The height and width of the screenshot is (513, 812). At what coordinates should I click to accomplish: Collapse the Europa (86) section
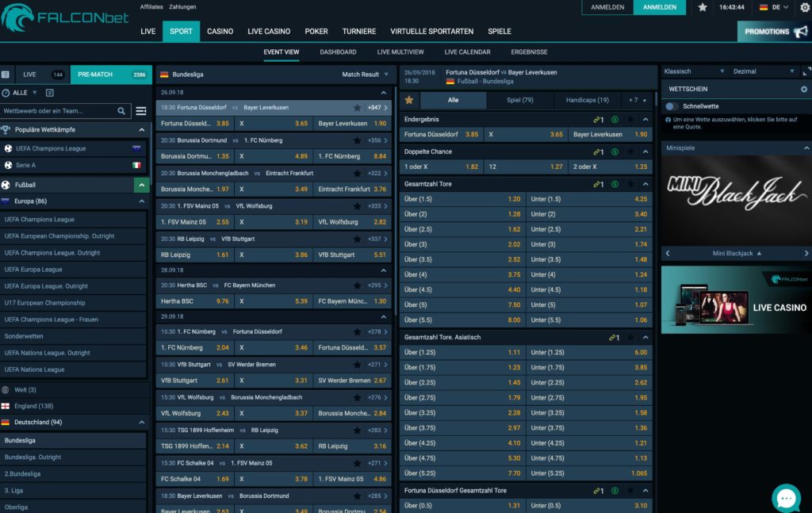(141, 201)
